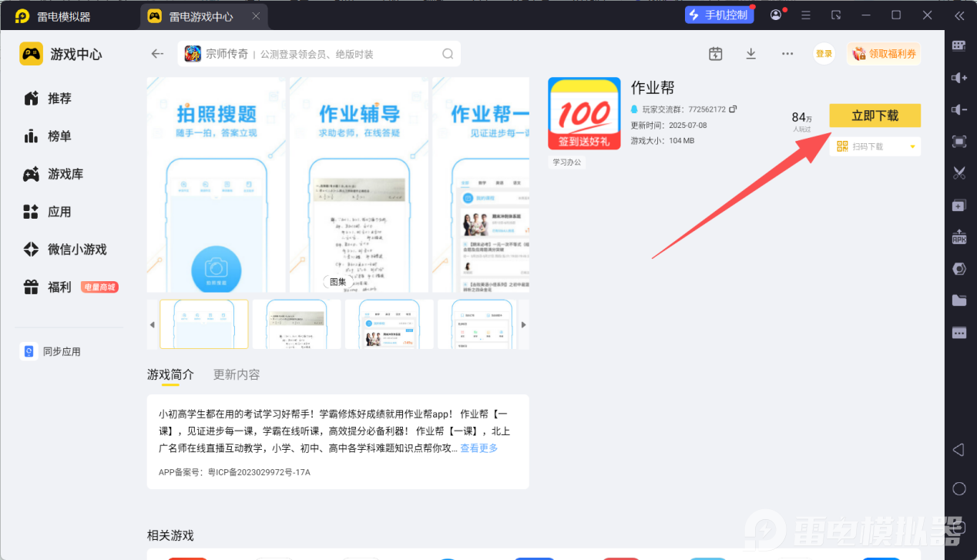Select the third gallery thumbnail
This screenshot has height=560, width=977.
click(x=389, y=324)
